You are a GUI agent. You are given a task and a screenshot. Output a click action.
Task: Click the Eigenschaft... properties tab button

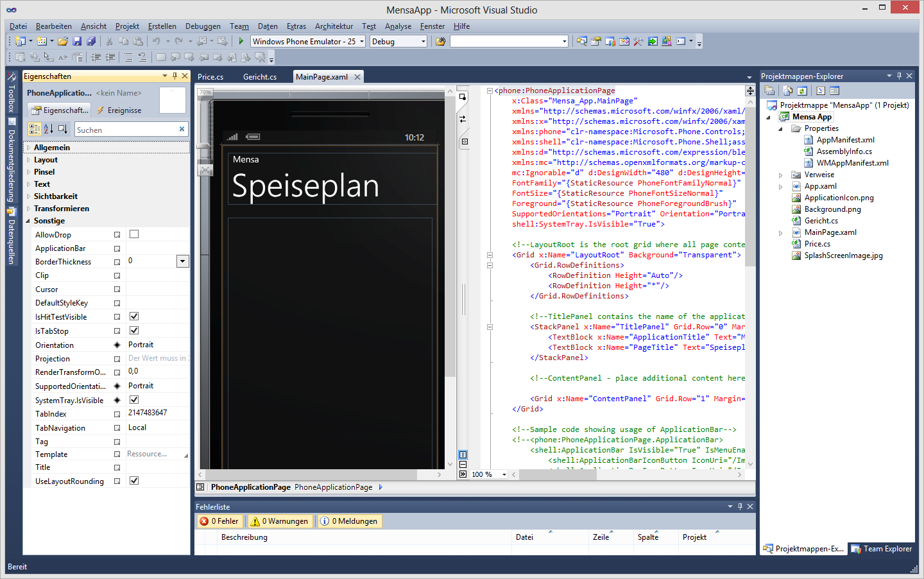(60, 110)
